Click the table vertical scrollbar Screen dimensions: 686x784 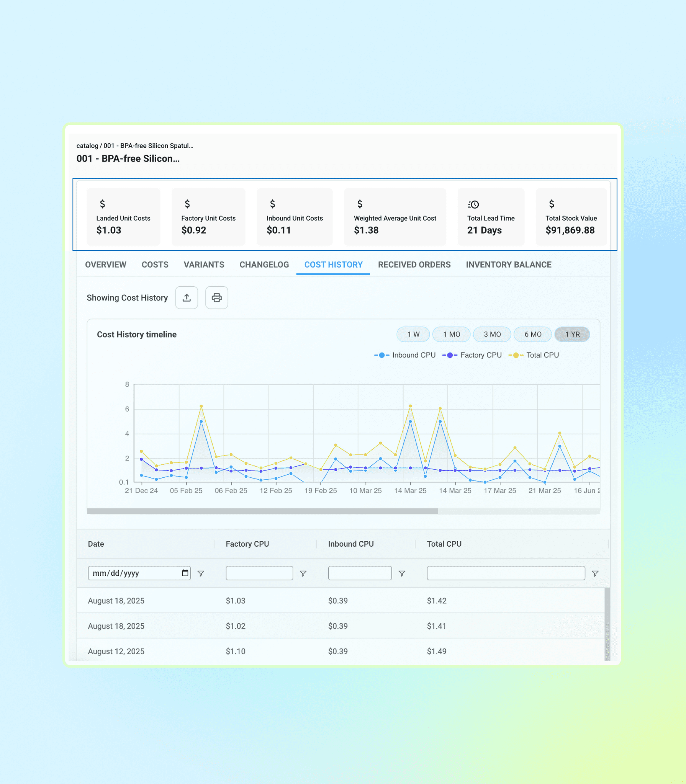(607, 624)
